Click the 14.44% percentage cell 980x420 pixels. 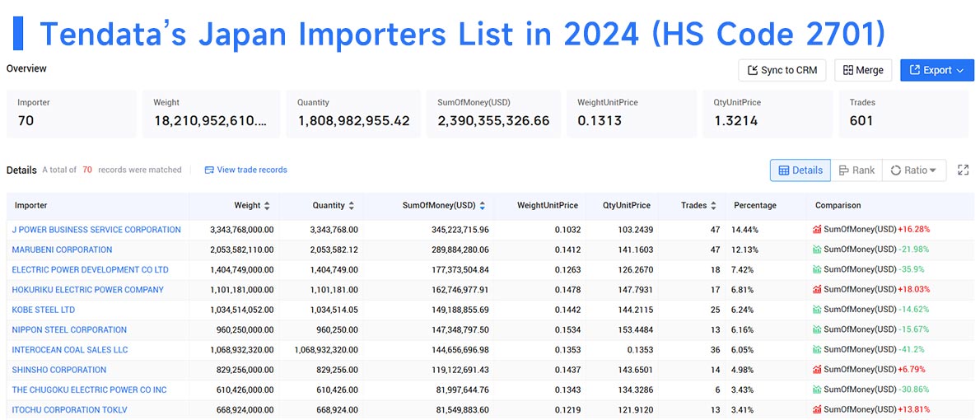click(745, 230)
